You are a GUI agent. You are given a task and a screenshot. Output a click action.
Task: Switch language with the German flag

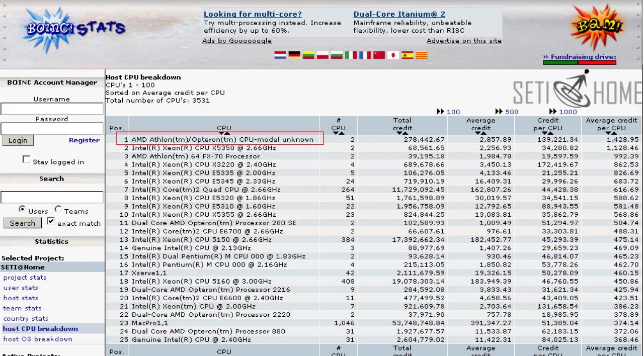[x=294, y=55]
